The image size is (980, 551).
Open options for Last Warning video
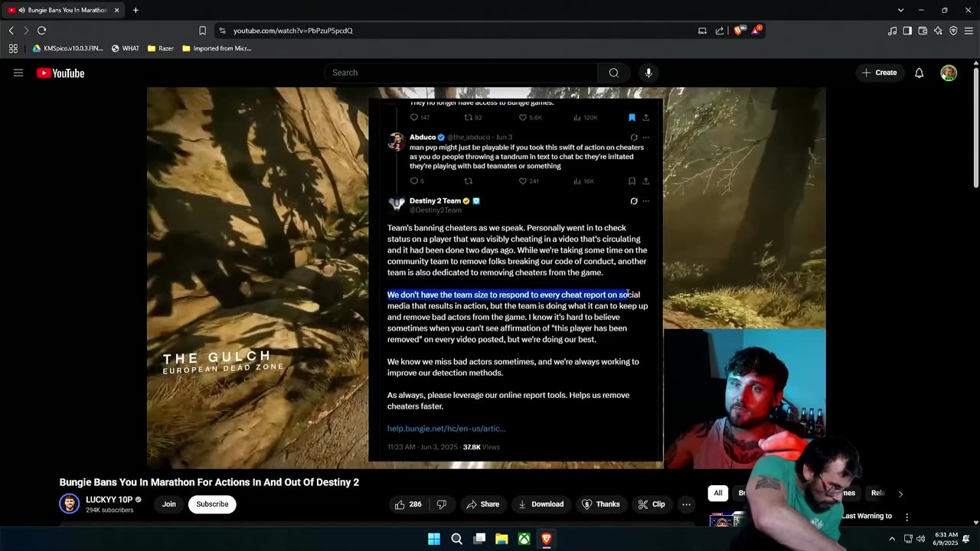(x=907, y=517)
